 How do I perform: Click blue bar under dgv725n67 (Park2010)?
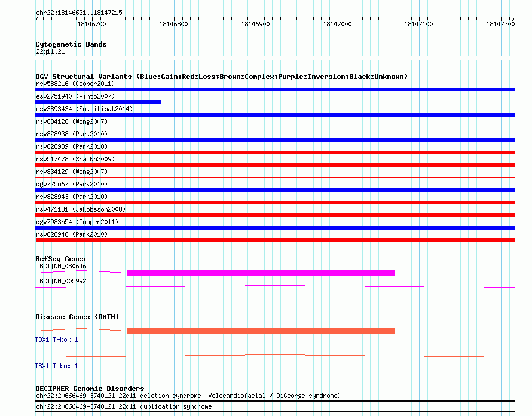(275, 190)
